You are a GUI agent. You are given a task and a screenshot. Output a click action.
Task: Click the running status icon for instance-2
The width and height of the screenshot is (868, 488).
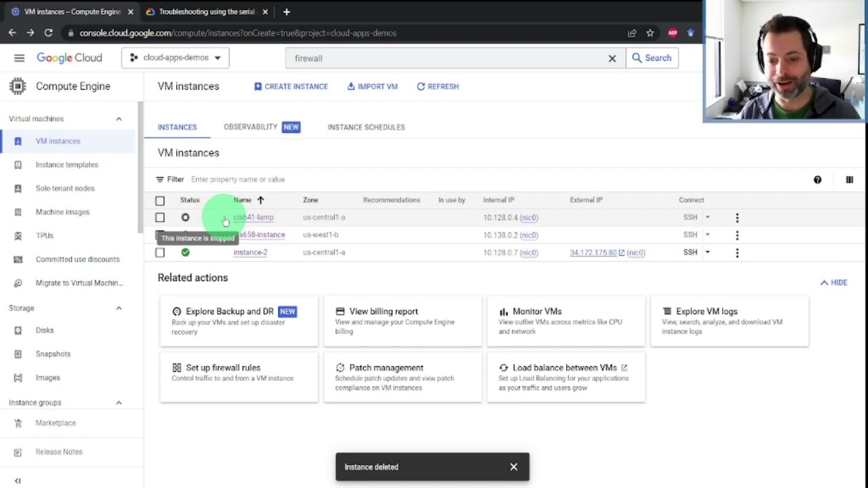click(185, 252)
